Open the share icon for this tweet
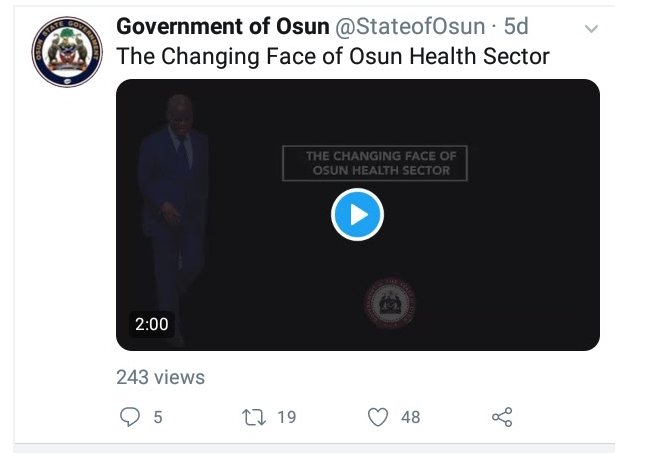Image resolution: width=662 pixels, height=459 pixels. coord(502,417)
